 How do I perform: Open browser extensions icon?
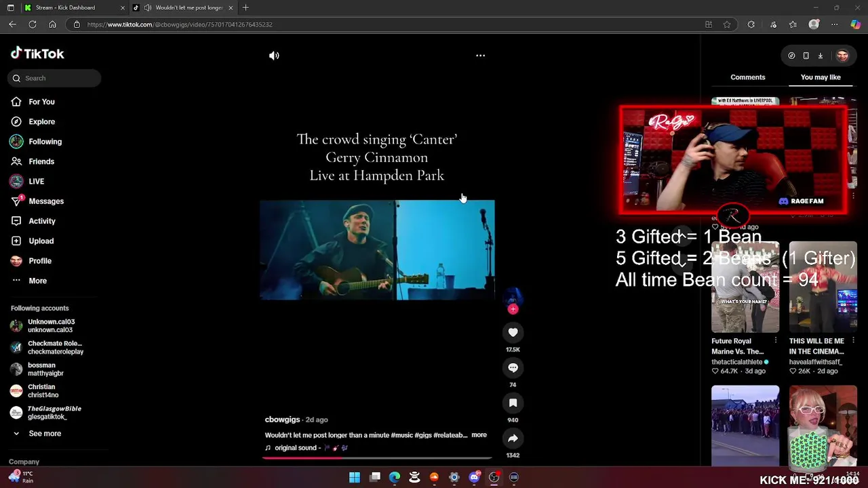point(751,24)
